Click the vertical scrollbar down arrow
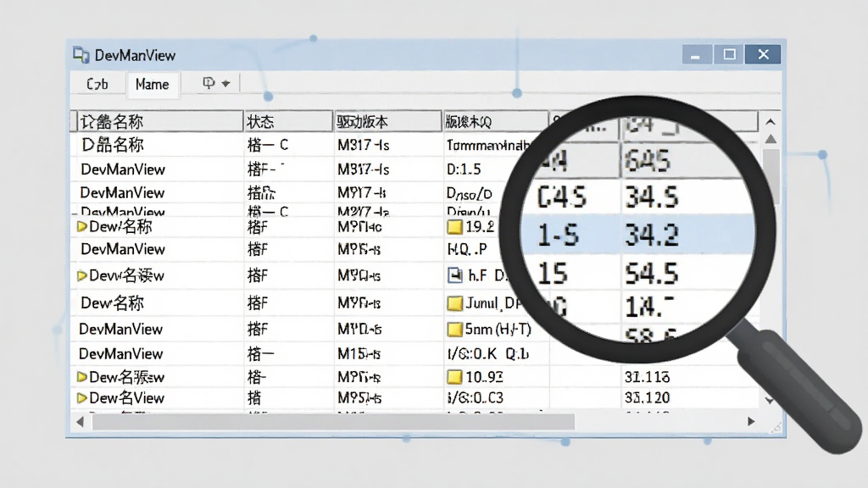This screenshot has width=868, height=488. click(770, 400)
